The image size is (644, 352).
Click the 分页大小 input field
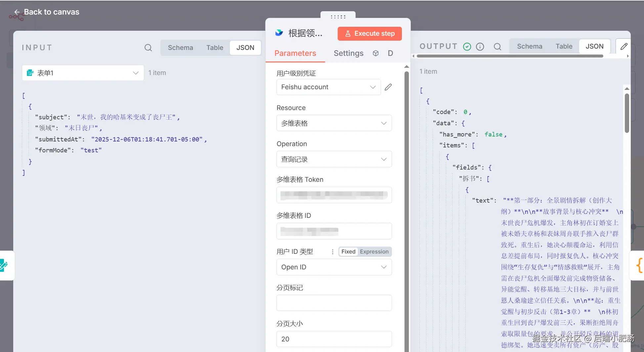coord(334,339)
